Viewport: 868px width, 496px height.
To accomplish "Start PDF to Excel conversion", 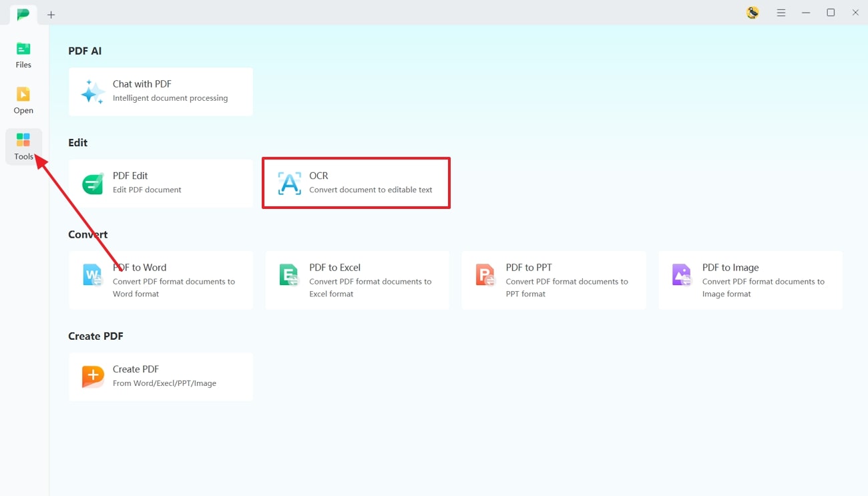I will click(357, 280).
